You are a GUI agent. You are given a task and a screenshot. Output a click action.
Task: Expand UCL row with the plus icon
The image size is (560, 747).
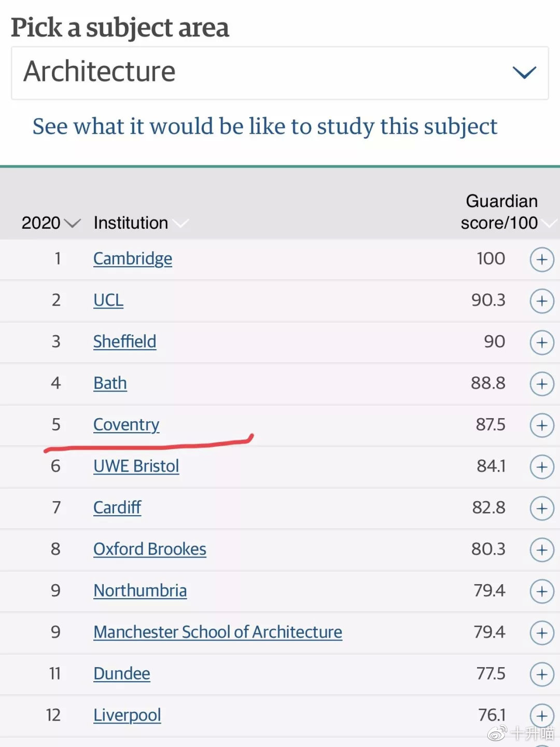pos(542,301)
